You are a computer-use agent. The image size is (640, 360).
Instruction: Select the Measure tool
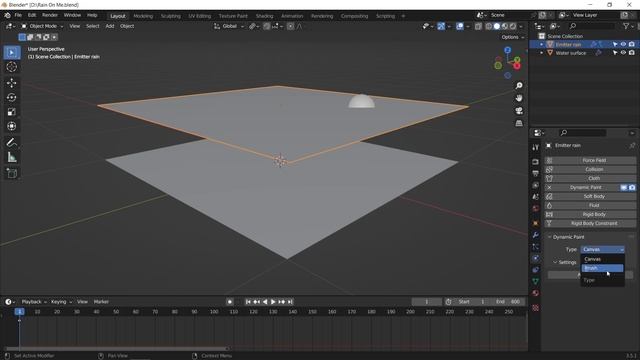pyautogui.click(x=12, y=157)
